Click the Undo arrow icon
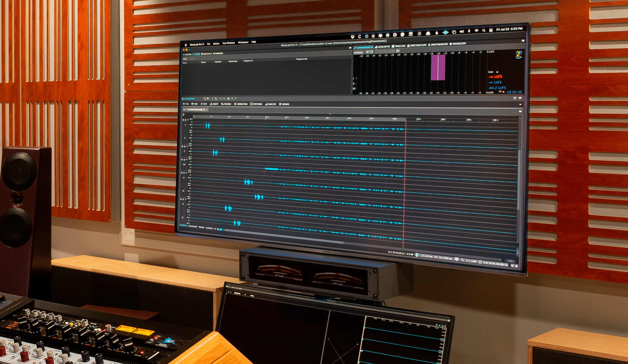Image resolution: width=628 pixels, height=364 pixels. pyautogui.click(x=221, y=99)
